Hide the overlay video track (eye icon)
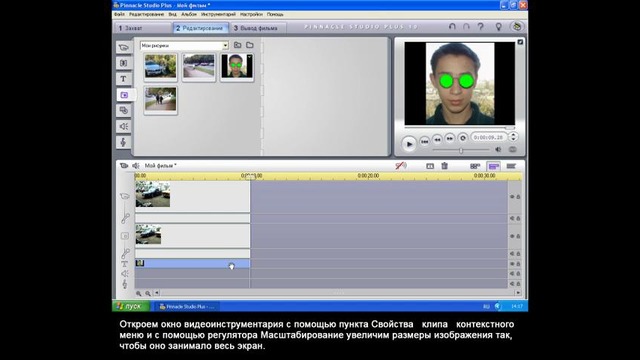Screen dimensions: 640x360 coord(512,236)
